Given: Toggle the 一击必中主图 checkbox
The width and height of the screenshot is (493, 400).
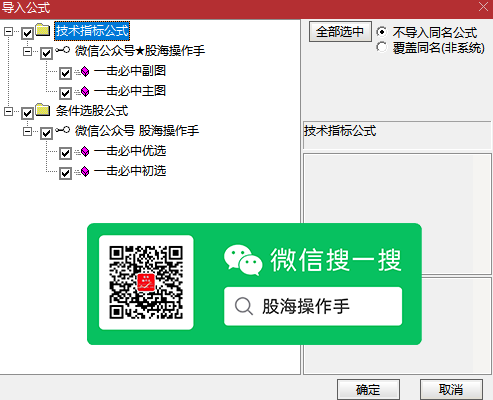Looking at the screenshot, I should tap(65, 93).
